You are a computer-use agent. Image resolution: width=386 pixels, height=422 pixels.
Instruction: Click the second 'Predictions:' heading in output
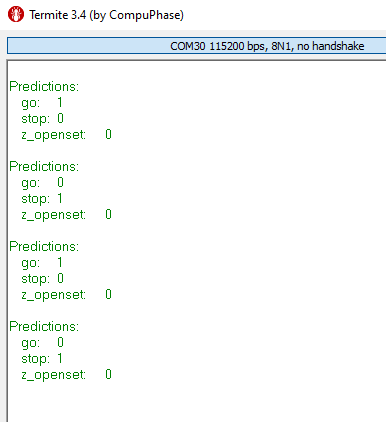[44, 166]
